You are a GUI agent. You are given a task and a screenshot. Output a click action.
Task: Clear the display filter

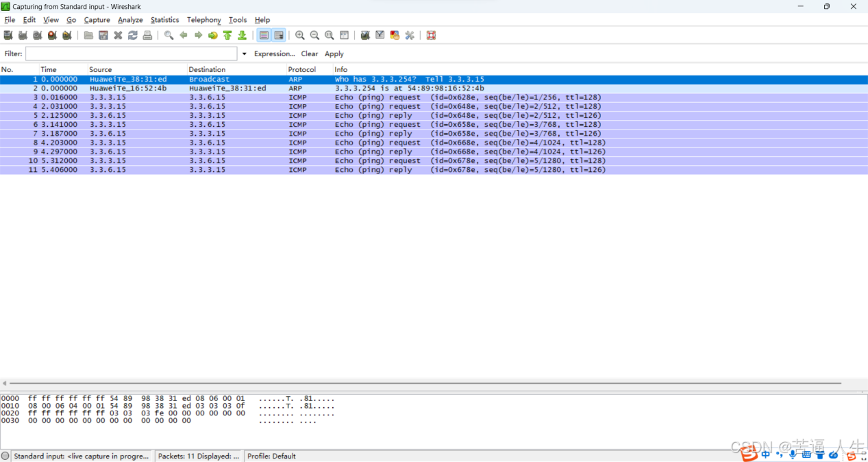[310, 53]
